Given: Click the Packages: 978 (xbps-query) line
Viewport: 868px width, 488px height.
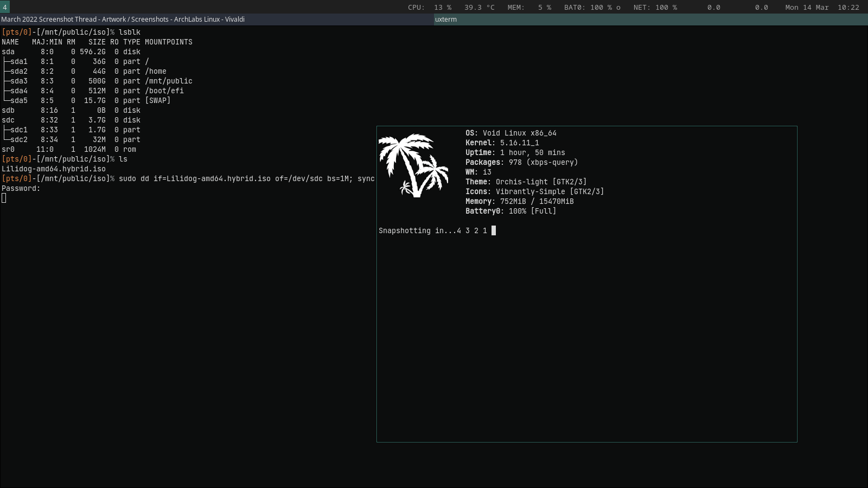Looking at the screenshot, I should [522, 162].
